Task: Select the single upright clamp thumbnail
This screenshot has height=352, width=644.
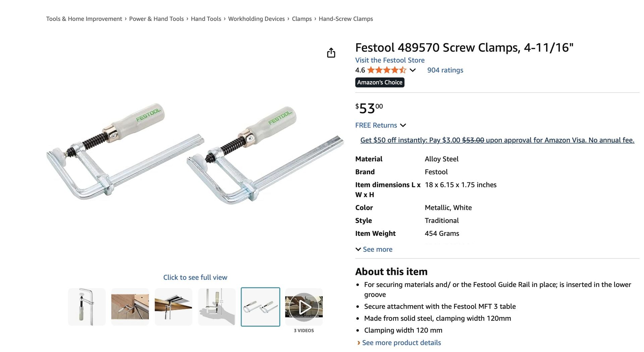Action: click(x=87, y=306)
